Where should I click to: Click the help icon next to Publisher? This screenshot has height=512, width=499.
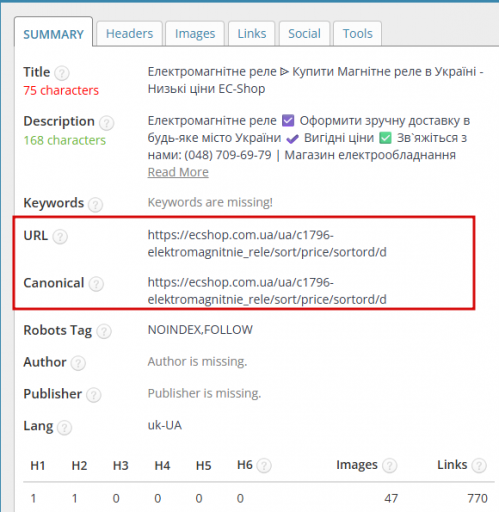[x=94, y=395]
